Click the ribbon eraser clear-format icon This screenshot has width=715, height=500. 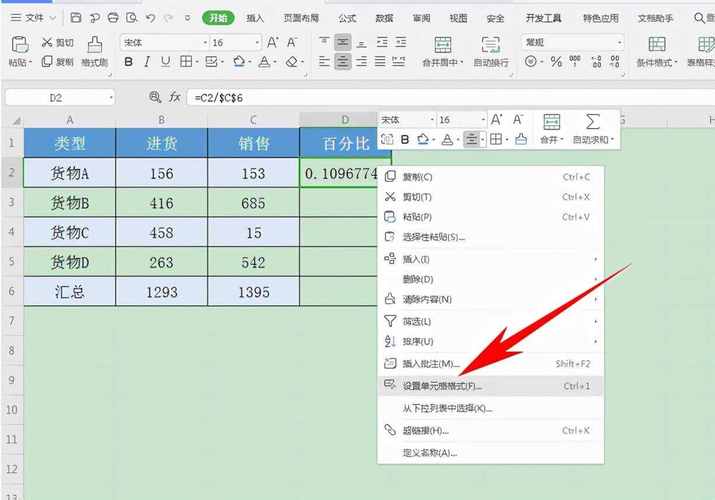(291, 61)
